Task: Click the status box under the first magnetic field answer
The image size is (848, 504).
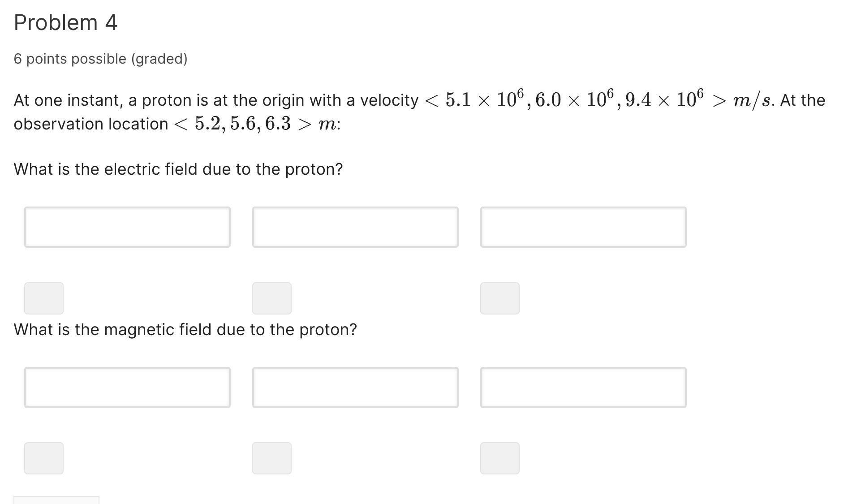Action: click(43, 458)
